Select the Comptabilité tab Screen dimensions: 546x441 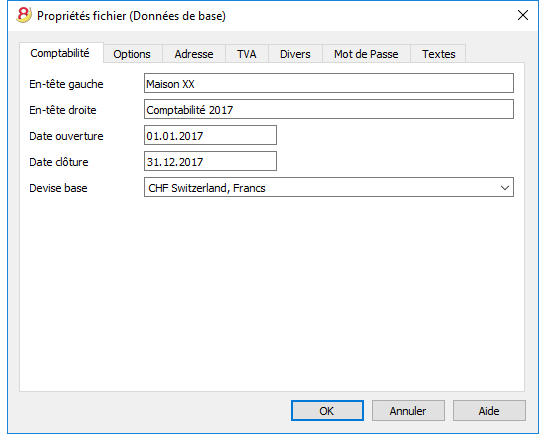tap(60, 53)
